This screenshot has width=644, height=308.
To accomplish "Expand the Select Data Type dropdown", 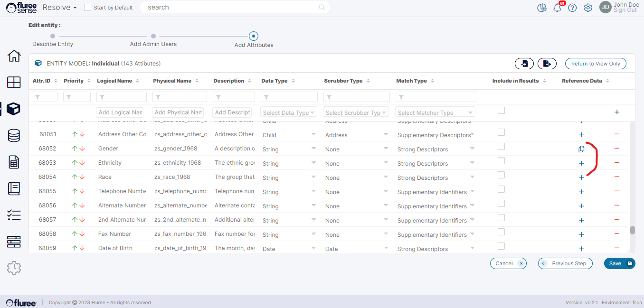I will click(x=289, y=112).
